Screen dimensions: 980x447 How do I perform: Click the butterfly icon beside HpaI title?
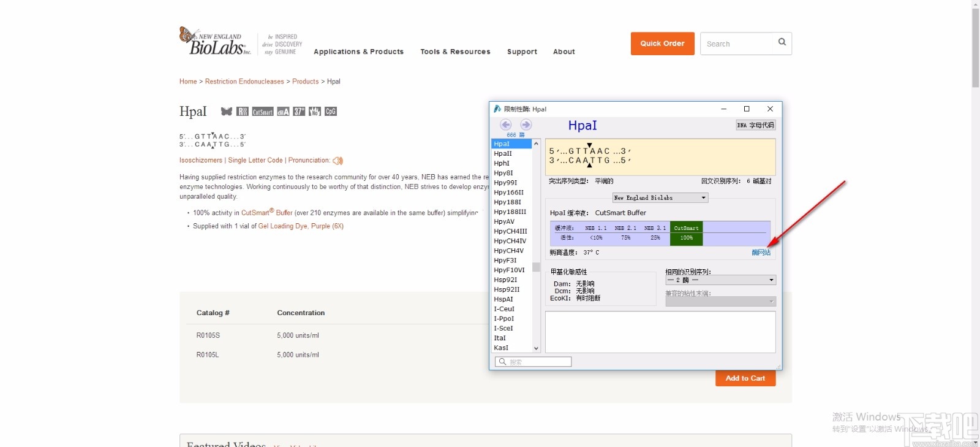pyautogui.click(x=227, y=112)
